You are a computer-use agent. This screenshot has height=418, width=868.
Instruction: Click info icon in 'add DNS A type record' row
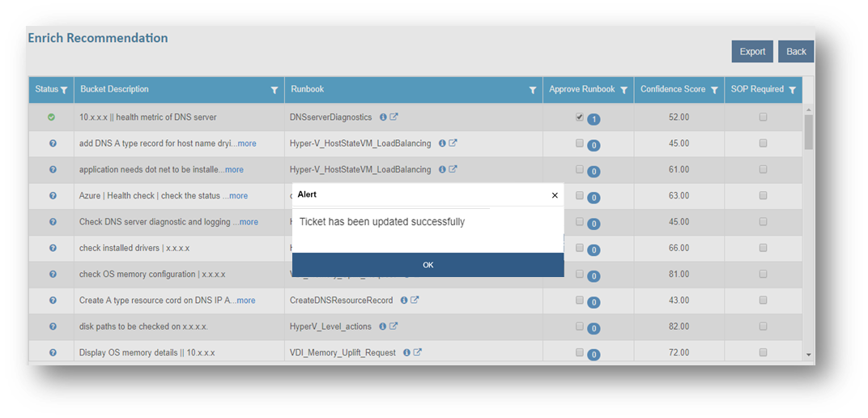point(442,143)
